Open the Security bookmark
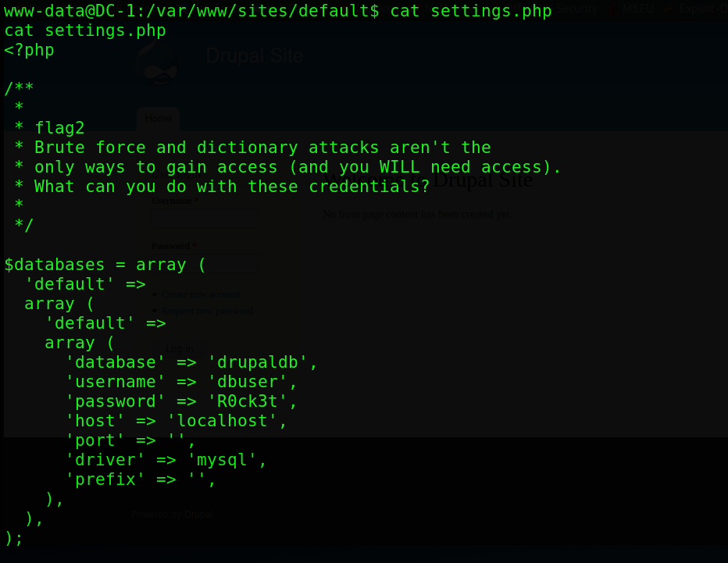Viewport: 728px width, 563px height. point(577,9)
